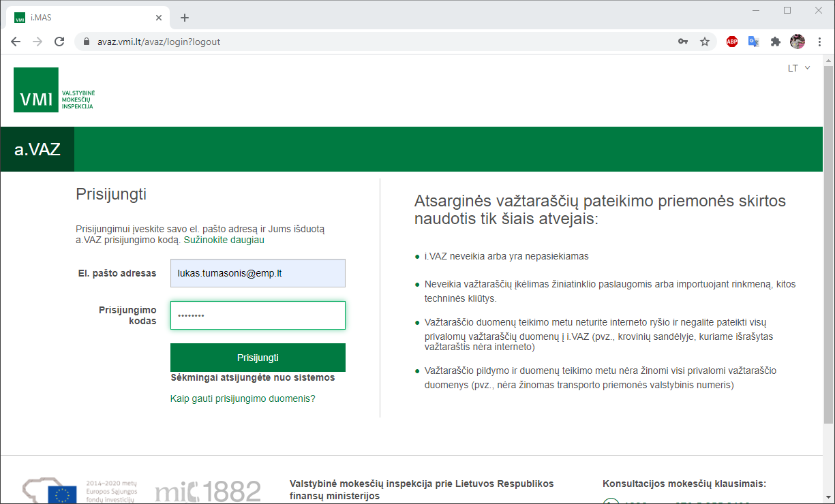Open the saved passwords key icon
The height and width of the screenshot is (504, 835).
coord(682,42)
